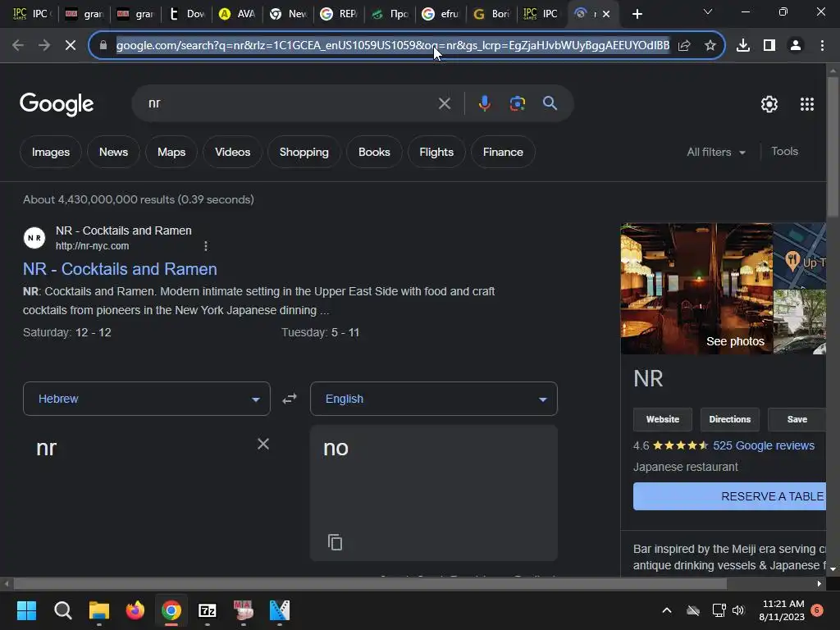Choose the English target language dropdown
The height and width of the screenshot is (630, 840).
[x=434, y=399]
